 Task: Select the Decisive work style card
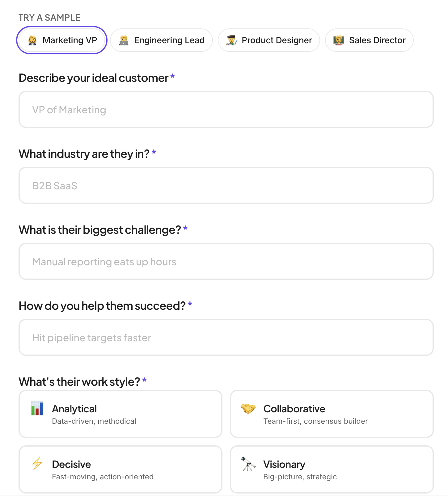120,469
